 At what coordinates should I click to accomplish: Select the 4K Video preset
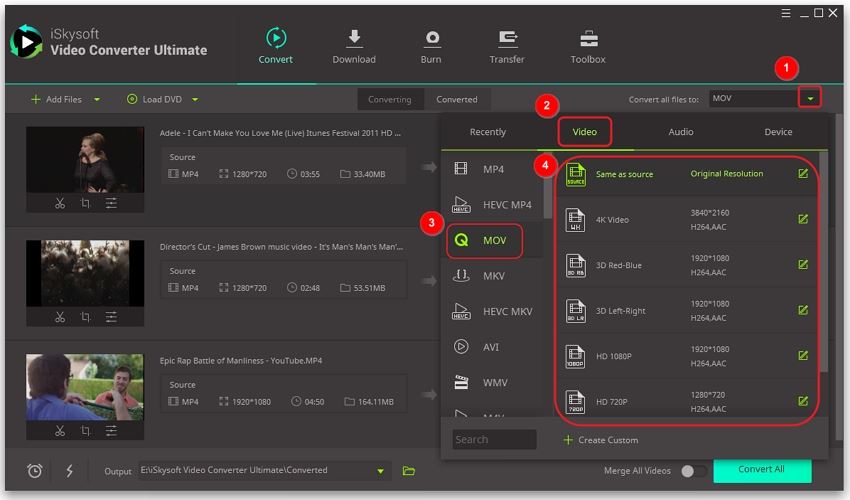(686, 220)
